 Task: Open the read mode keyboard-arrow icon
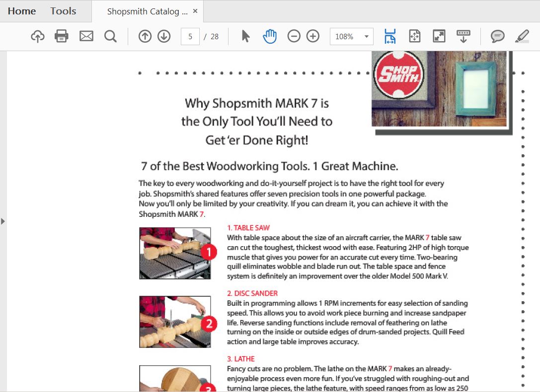pyautogui.click(x=463, y=36)
